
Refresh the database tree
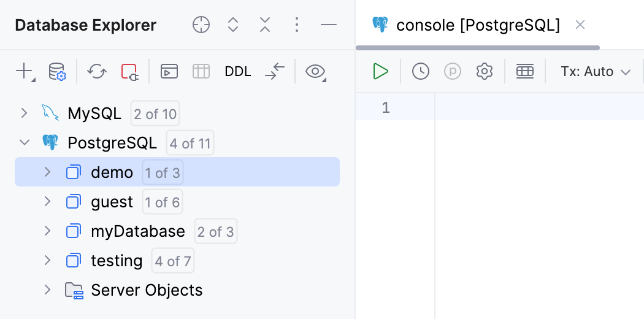point(96,71)
